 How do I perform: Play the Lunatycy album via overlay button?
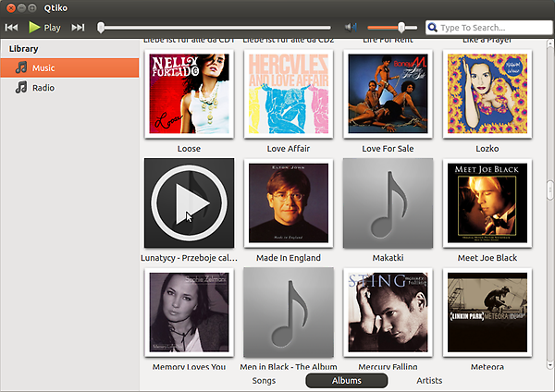tap(189, 203)
